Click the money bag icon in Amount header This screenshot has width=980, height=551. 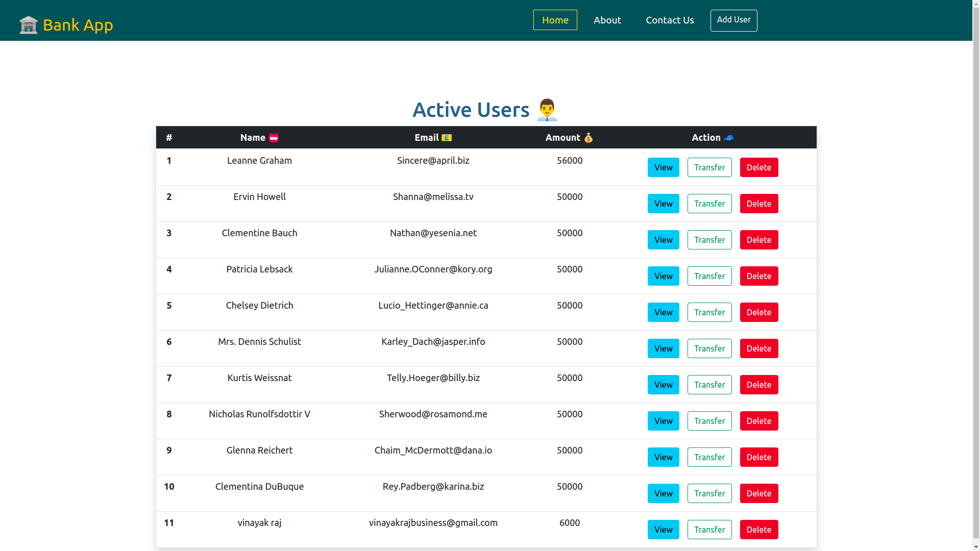tap(588, 137)
